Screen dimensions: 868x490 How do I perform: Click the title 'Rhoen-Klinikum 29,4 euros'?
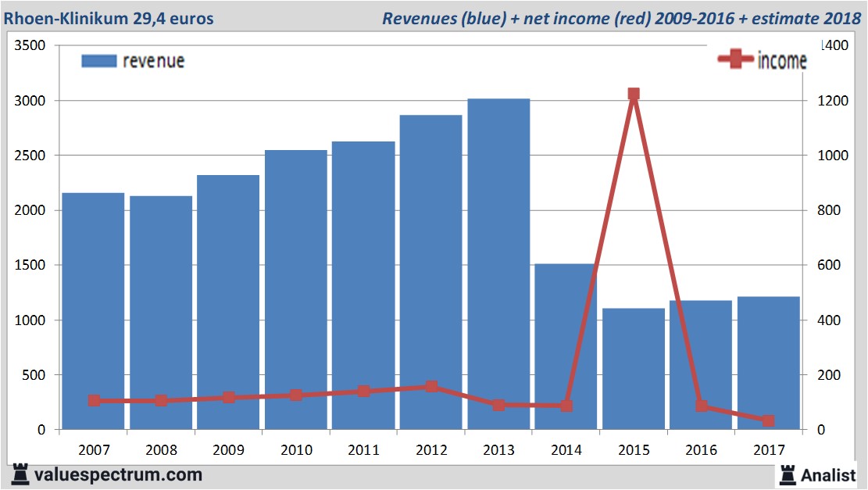tap(109, 18)
